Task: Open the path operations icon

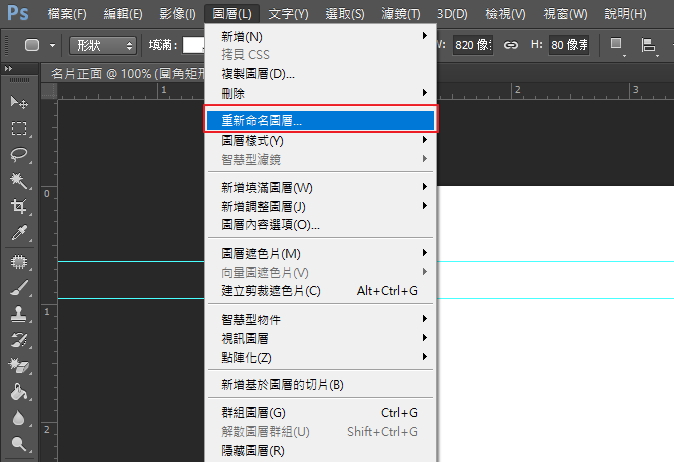Action: 616,45
